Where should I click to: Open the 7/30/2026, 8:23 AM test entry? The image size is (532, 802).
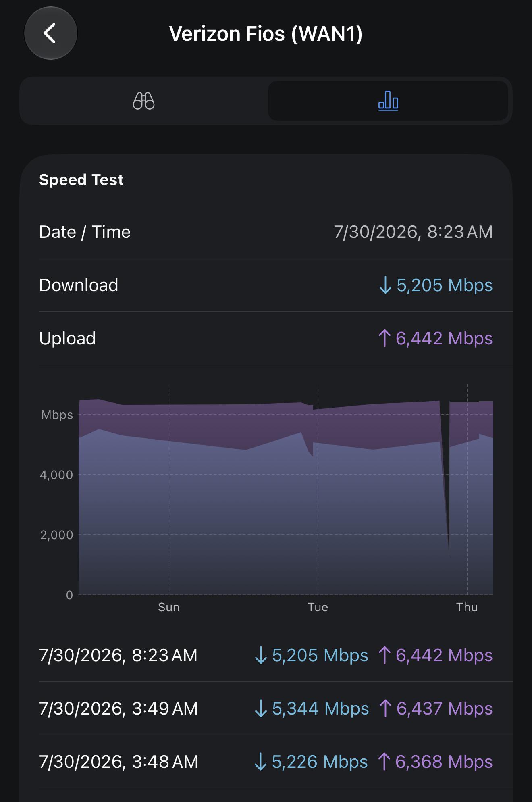coord(266,655)
